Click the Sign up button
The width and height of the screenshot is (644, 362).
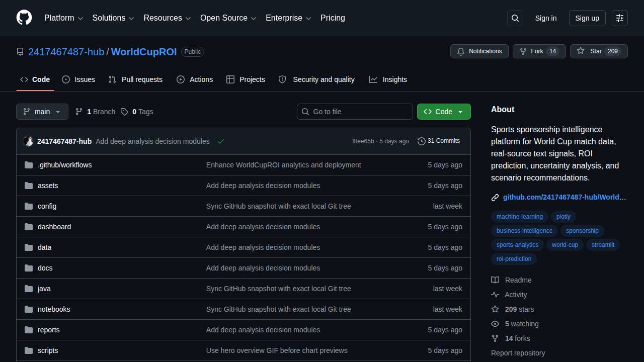[x=587, y=18]
